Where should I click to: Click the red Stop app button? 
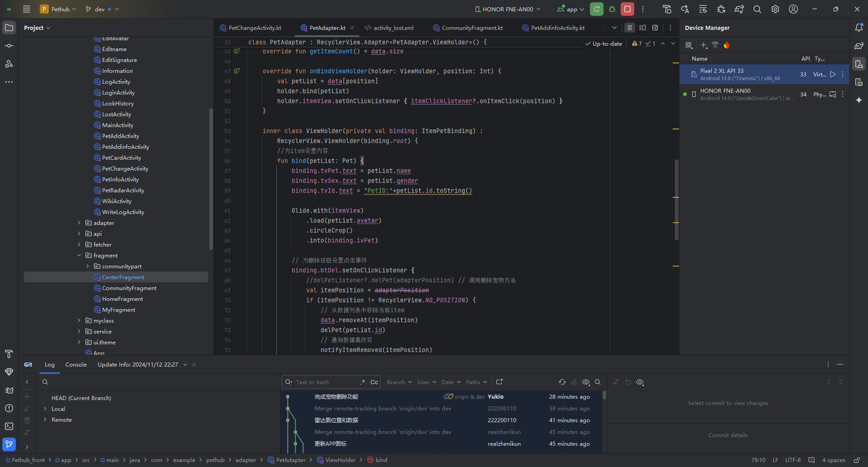click(627, 9)
